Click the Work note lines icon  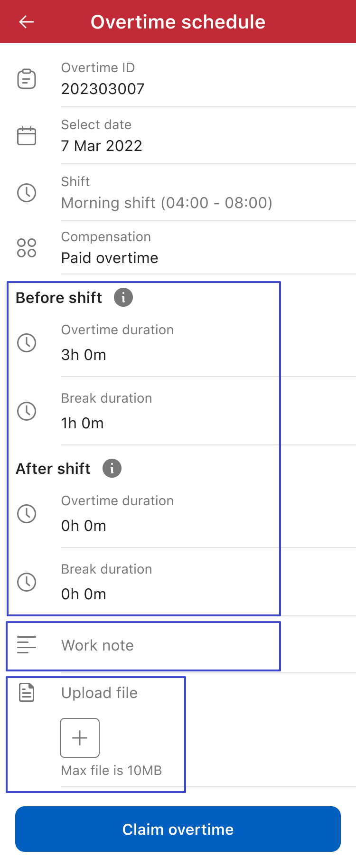[26, 645]
